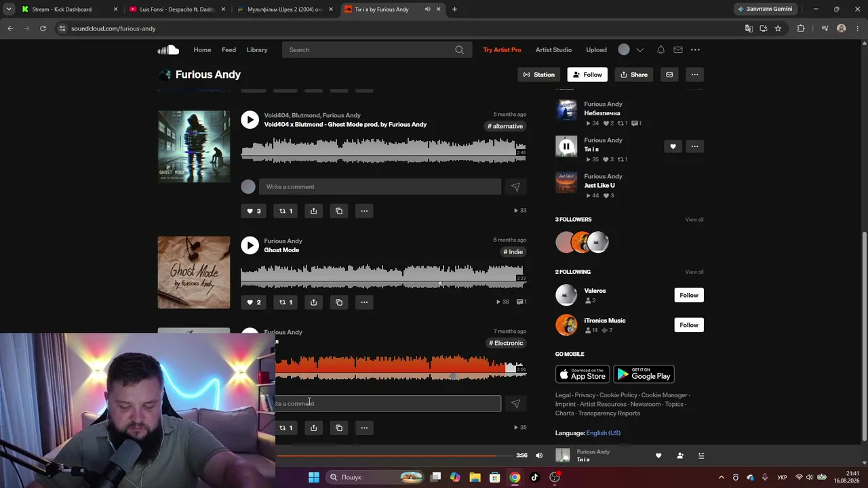868x488 pixels.
Task: Open the notifications bell
Action: pyautogui.click(x=660, y=49)
